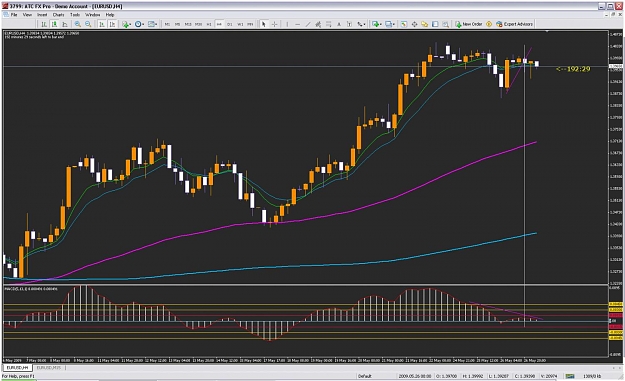The width and height of the screenshot is (625, 381).
Task: Open the indicators list dropdown
Action: point(126,24)
